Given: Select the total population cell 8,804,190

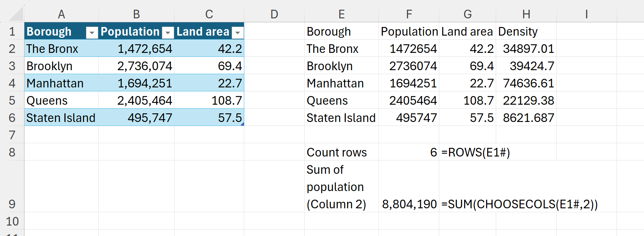Looking at the screenshot, I should [409, 204].
